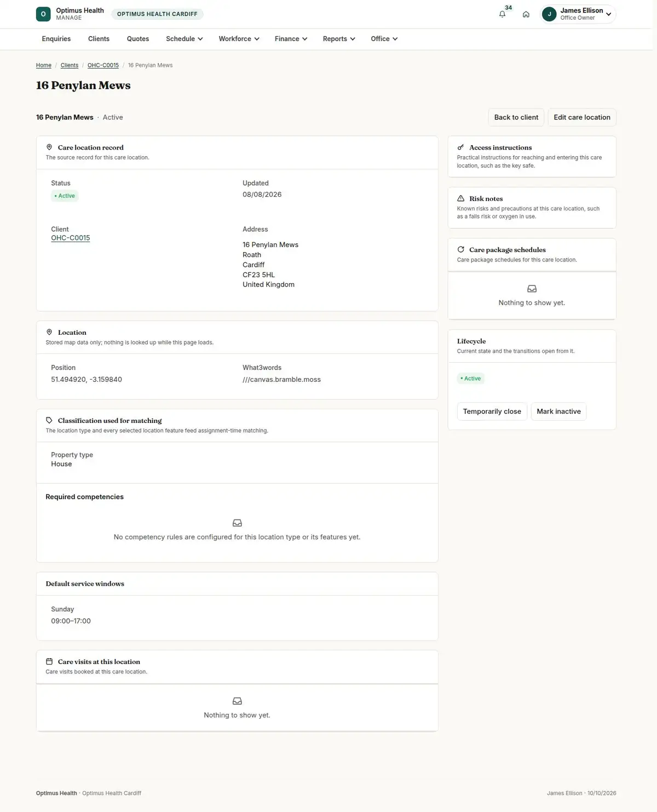Screen dimensions: 657x812
Task: Click the James Ellison avatar circle
Action: coord(549,14)
